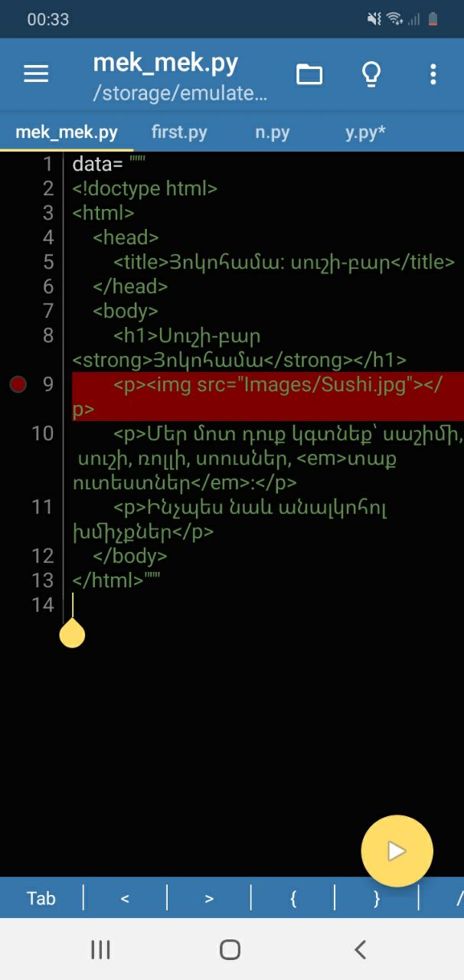Open the Android recent apps button
Screen dimensions: 464x980
click(100, 949)
